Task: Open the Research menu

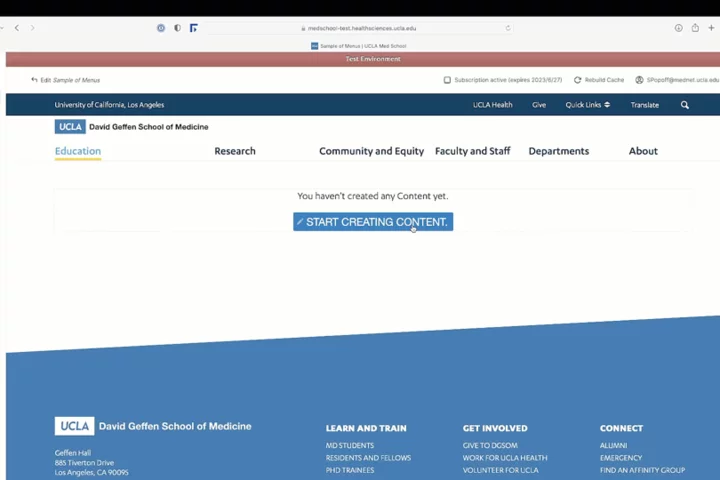Action: pos(235,151)
